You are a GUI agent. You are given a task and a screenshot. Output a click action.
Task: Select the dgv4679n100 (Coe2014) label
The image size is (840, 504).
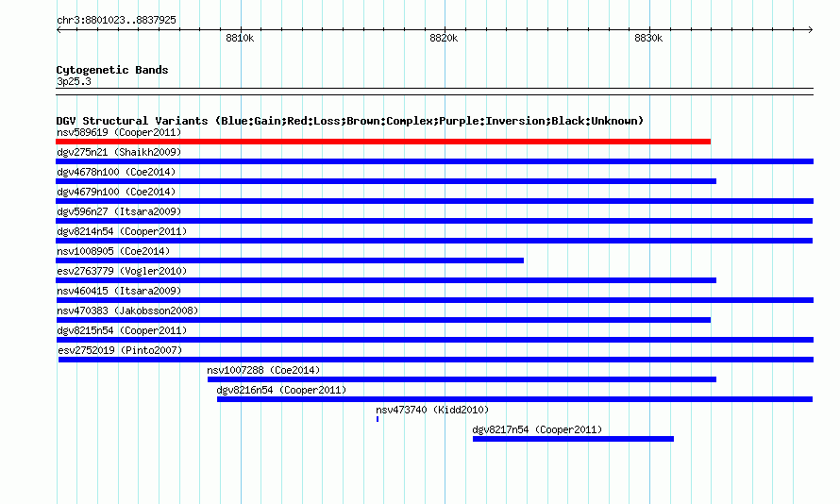[x=116, y=192]
